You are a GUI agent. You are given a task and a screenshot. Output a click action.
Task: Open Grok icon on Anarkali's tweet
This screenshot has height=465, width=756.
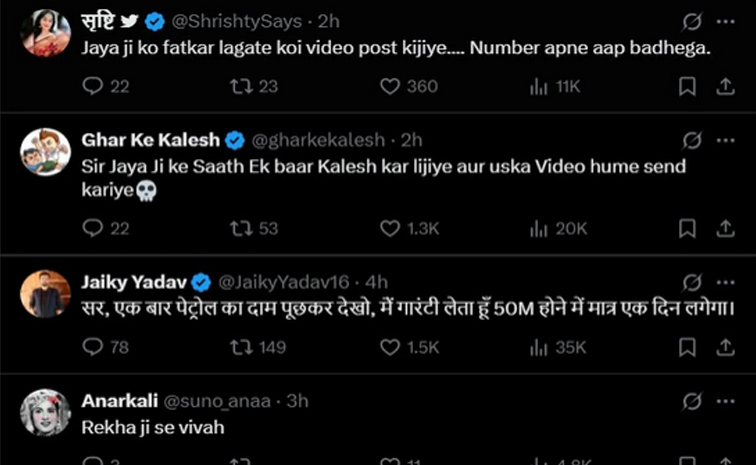point(690,401)
